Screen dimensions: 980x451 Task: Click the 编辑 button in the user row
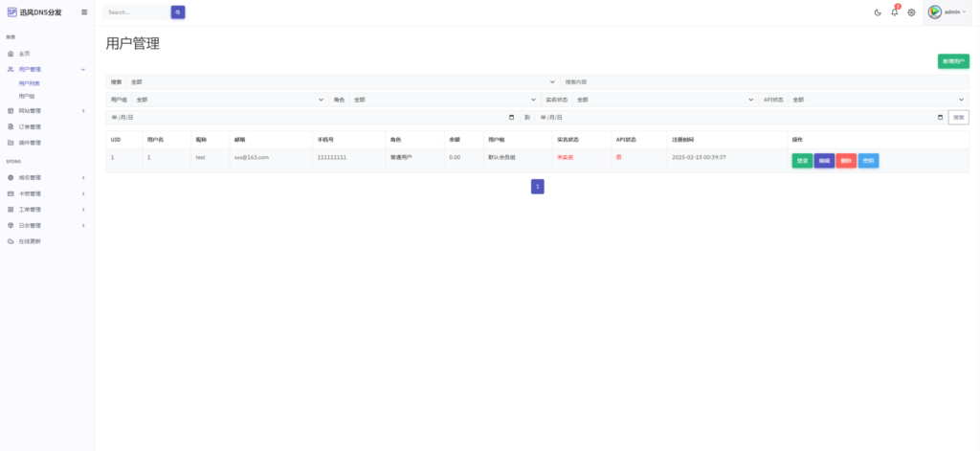coord(824,161)
